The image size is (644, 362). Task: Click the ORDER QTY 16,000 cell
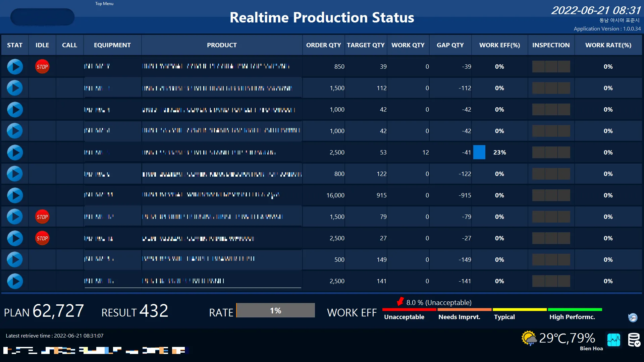click(335, 195)
